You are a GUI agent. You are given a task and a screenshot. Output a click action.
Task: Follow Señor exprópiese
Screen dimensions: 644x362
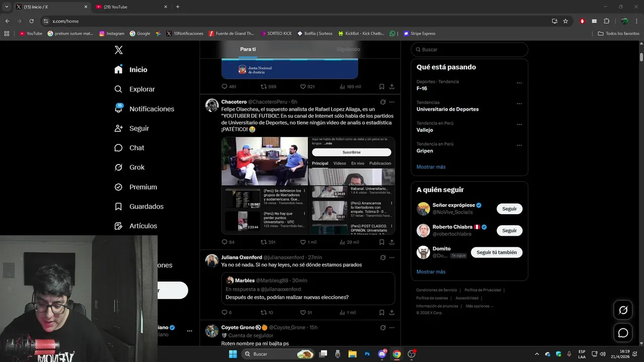pos(509,209)
